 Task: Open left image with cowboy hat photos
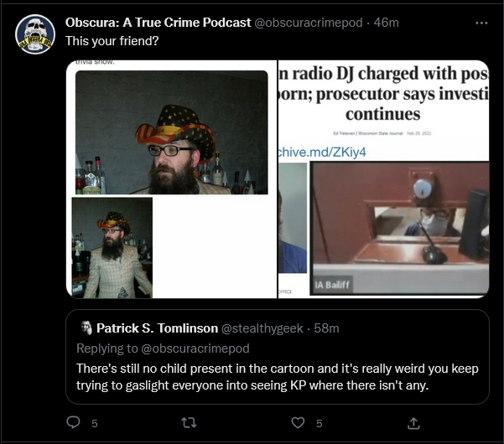(x=171, y=179)
